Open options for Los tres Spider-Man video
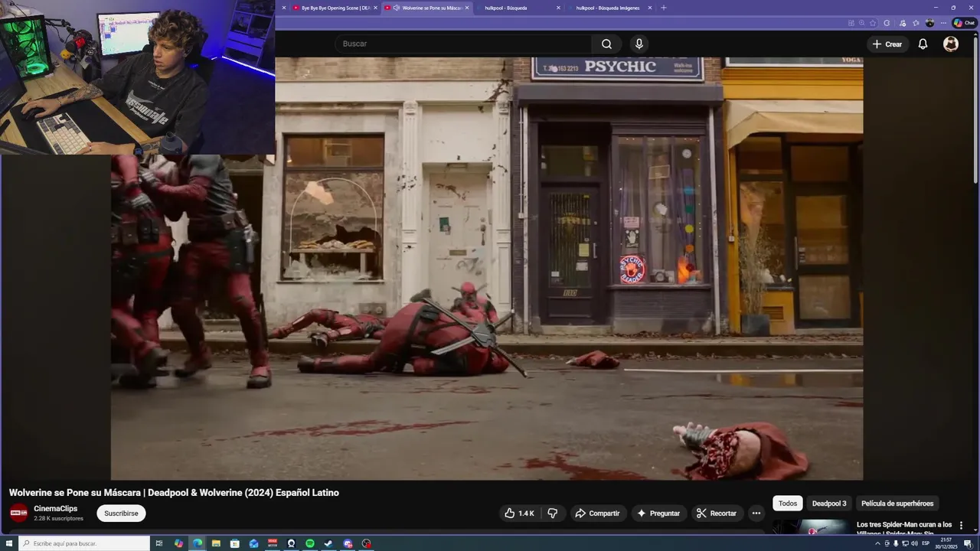The height and width of the screenshot is (551, 980). [x=961, y=526]
